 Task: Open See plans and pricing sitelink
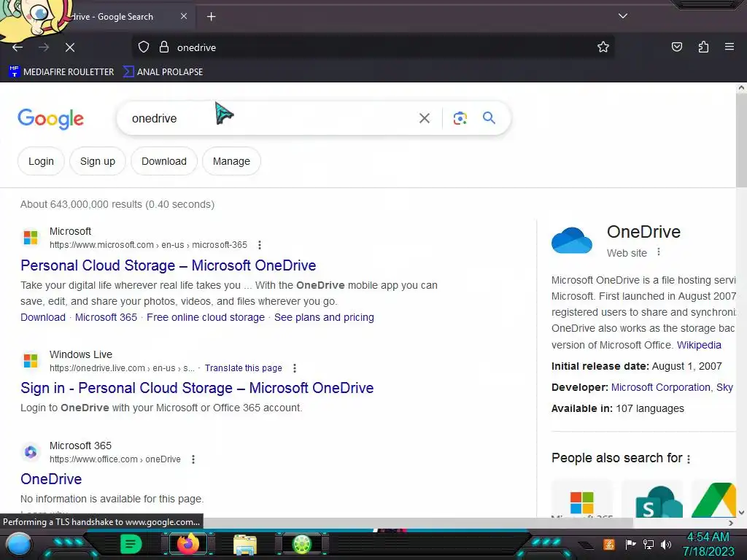pos(324,317)
